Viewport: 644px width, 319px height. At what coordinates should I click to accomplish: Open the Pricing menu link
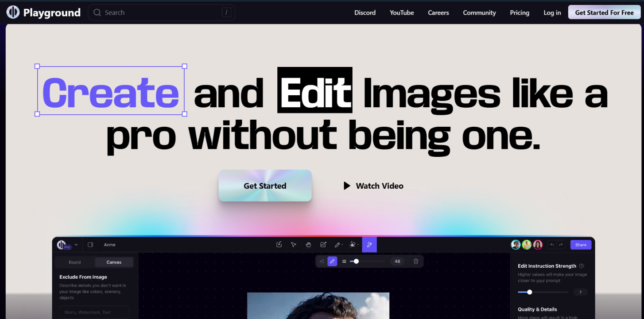[x=520, y=12]
